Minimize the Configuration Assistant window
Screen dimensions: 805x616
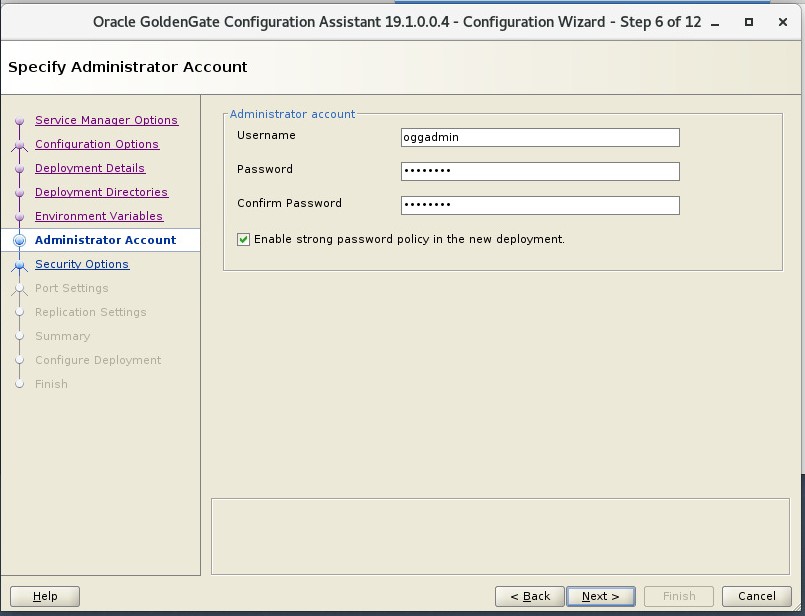pyautogui.click(x=715, y=23)
